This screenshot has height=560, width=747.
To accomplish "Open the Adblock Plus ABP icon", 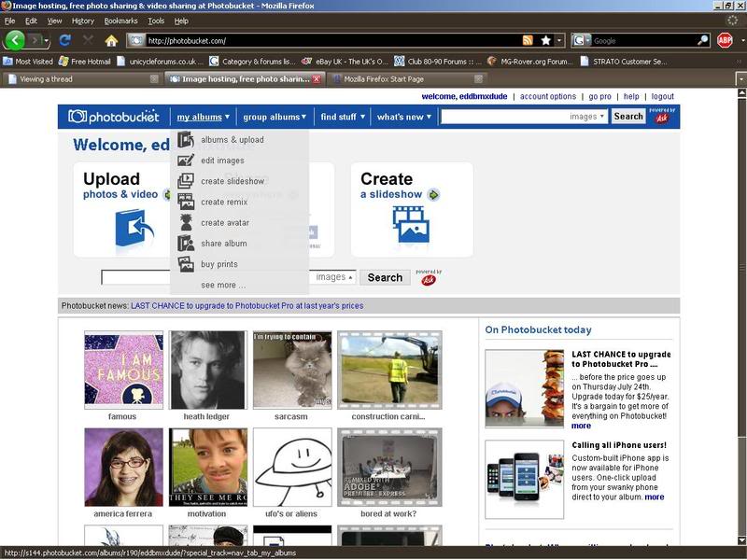I will pyautogui.click(x=725, y=40).
